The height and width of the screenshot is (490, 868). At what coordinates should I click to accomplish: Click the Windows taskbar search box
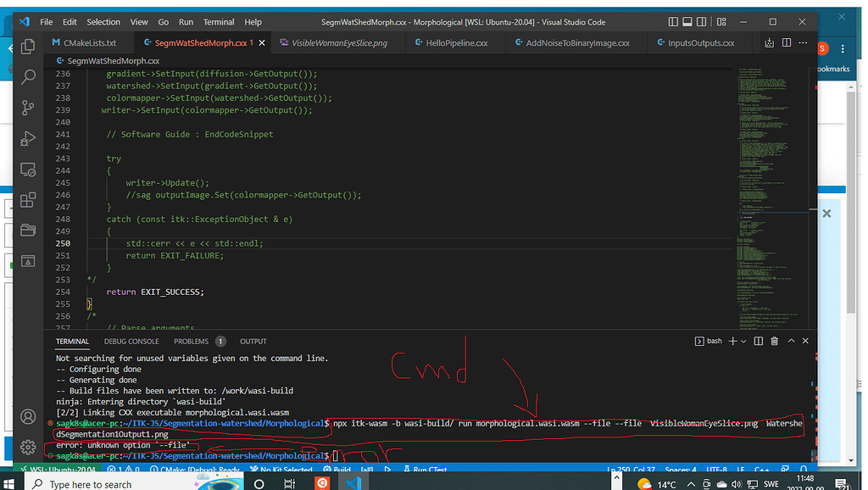coord(91,484)
